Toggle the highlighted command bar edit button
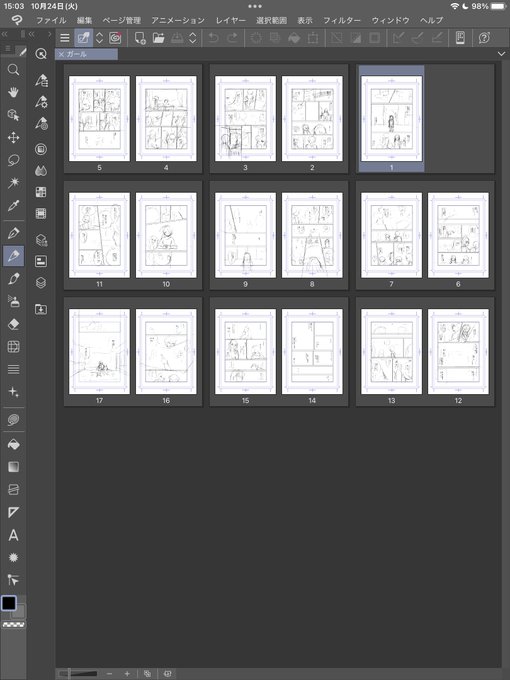 coord(83,38)
